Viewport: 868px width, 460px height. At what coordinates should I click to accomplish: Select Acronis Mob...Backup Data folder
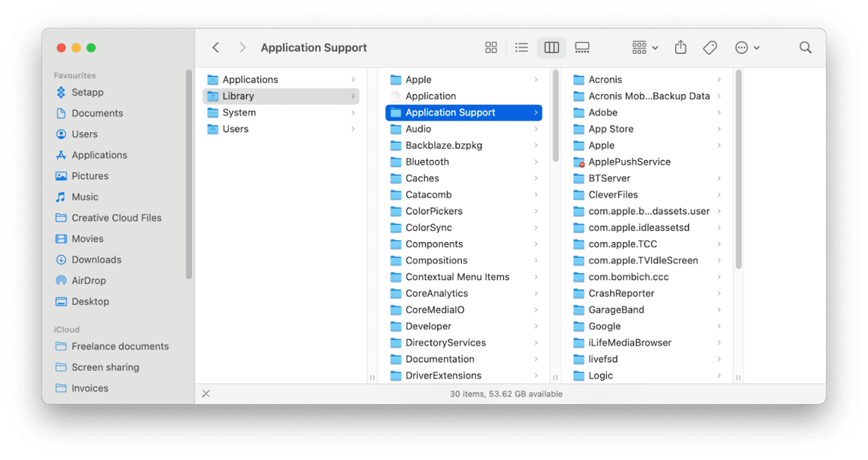pos(647,96)
